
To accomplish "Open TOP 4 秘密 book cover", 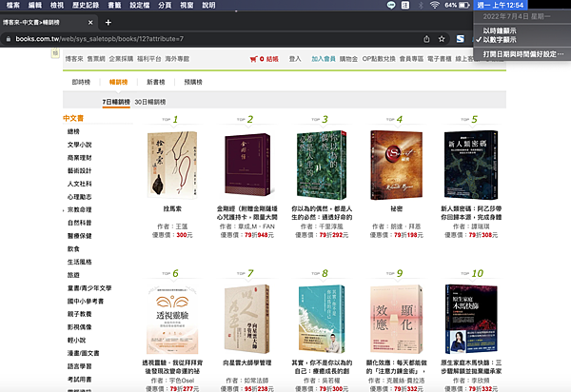I will point(396,165).
